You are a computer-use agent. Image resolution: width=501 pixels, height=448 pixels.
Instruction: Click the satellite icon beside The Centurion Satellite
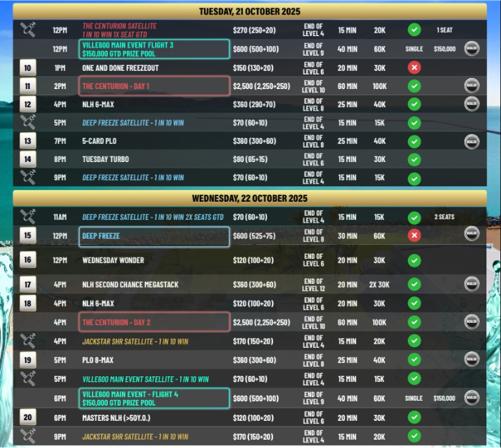[27, 30]
